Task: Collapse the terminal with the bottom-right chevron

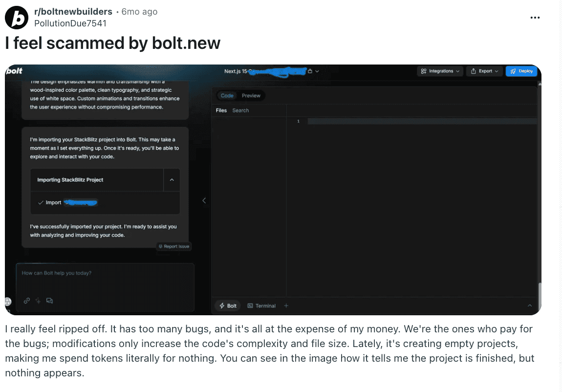Action: 530,305
